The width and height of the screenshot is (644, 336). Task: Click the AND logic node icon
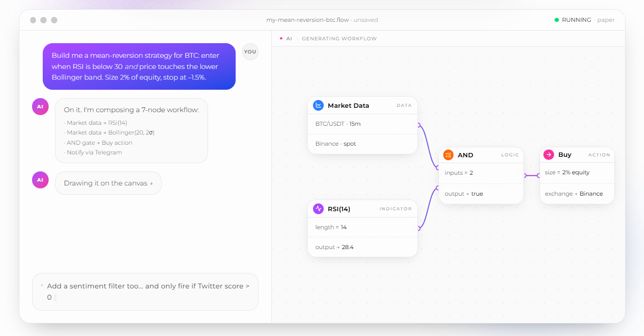448,155
